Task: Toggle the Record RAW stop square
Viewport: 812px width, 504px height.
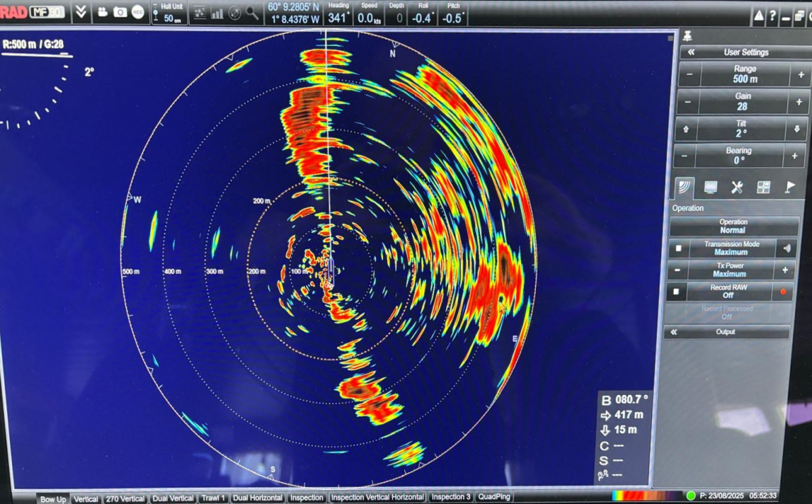Action: tap(675, 292)
